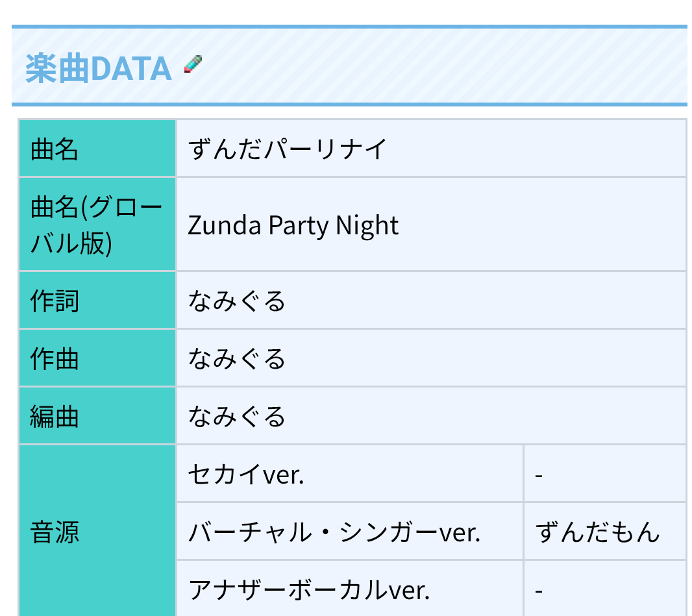Screen dimensions: 692x616
Task: Click the blue bar below 楽曲DATA header
Action: click(349, 105)
